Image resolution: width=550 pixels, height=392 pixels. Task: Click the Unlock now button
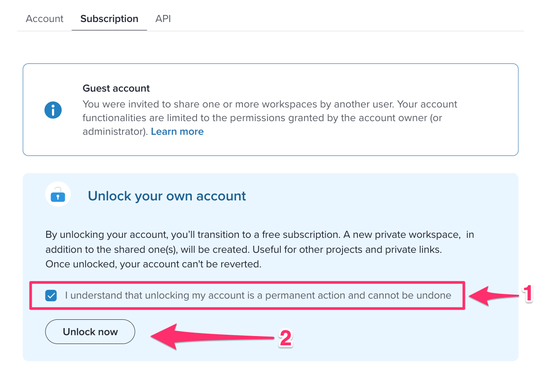pos(90,332)
